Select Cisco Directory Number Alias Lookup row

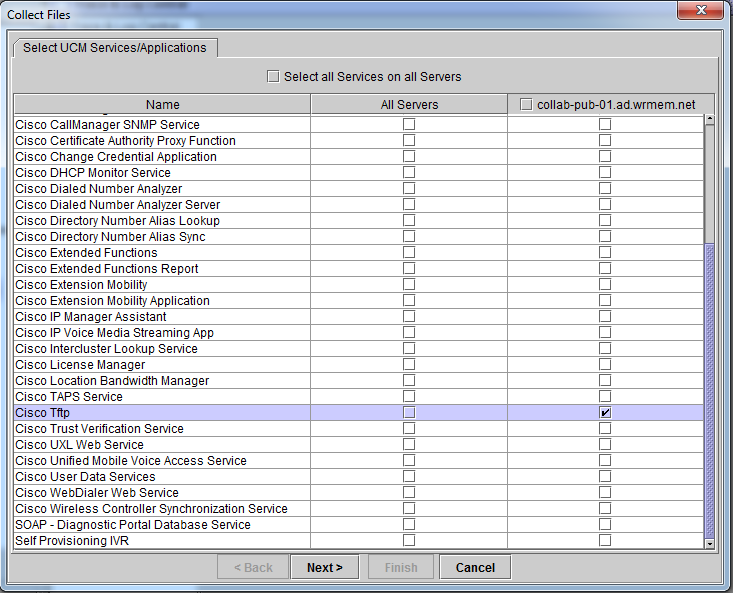[117, 221]
